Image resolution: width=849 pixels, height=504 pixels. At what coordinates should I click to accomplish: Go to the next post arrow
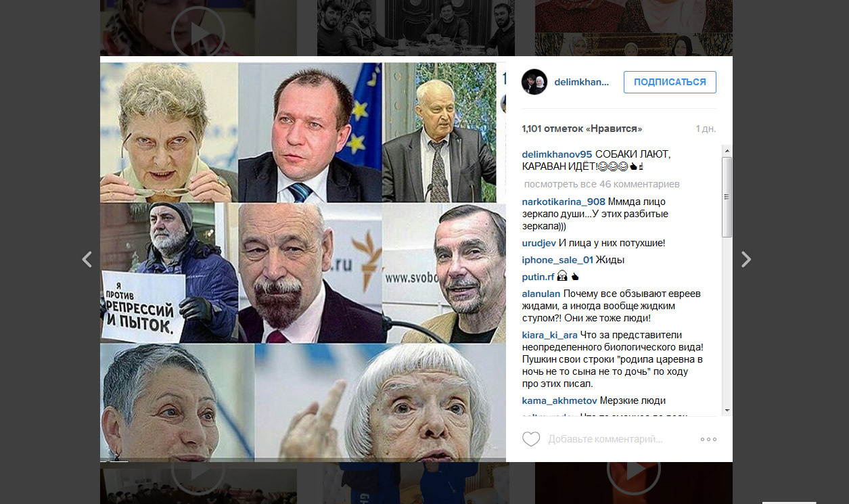tap(745, 259)
